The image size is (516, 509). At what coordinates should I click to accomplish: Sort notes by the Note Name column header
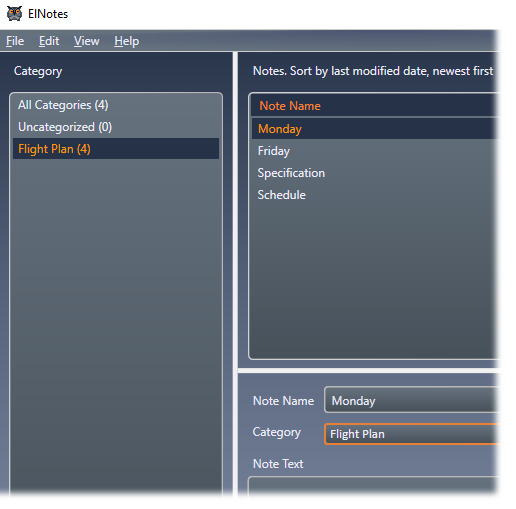375,106
